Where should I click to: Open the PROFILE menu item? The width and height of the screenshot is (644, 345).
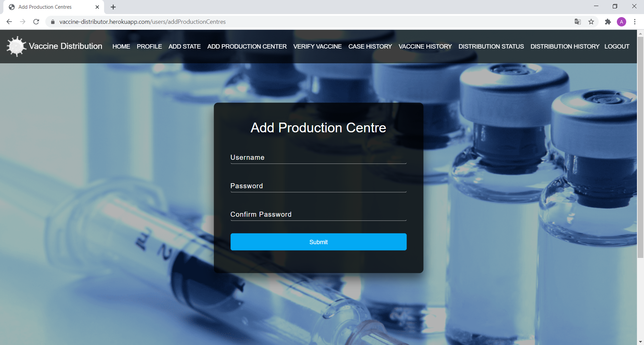tap(149, 47)
